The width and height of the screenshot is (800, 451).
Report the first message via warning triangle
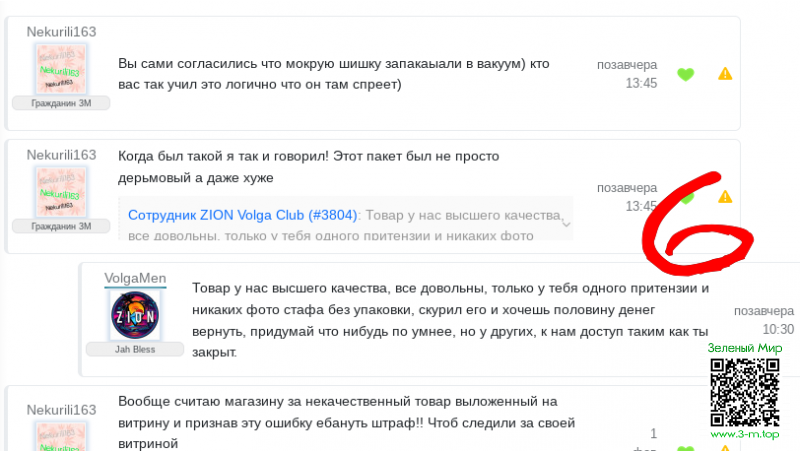(x=725, y=74)
